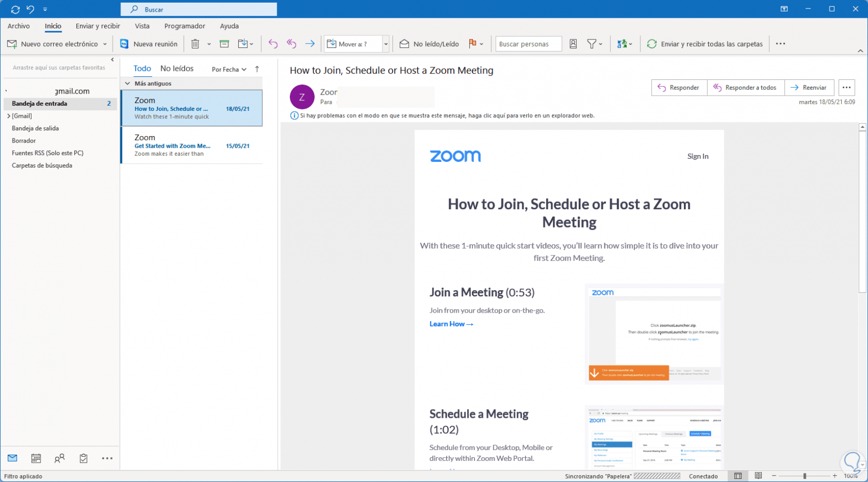Start a Nueva reunión Skype meeting
This screenshot has height=482, width=868.
coord(149,44)
